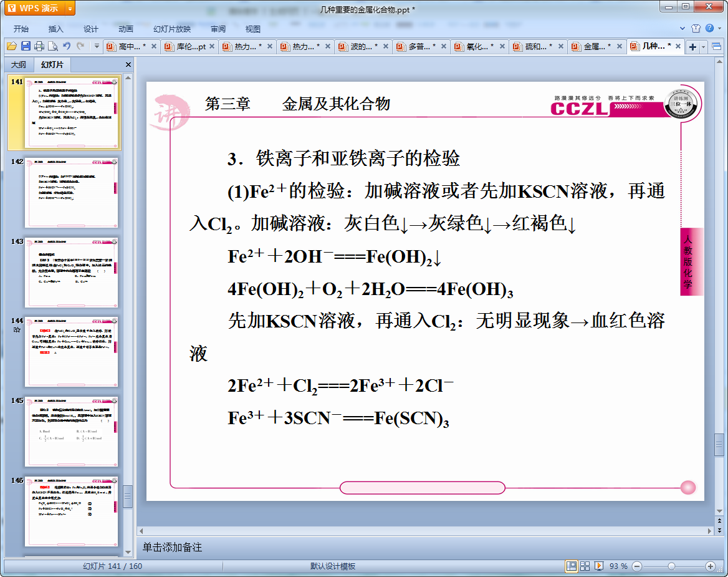Close the 硫和... document tab
Screen dimensions: 728x577
pos(560,46)
